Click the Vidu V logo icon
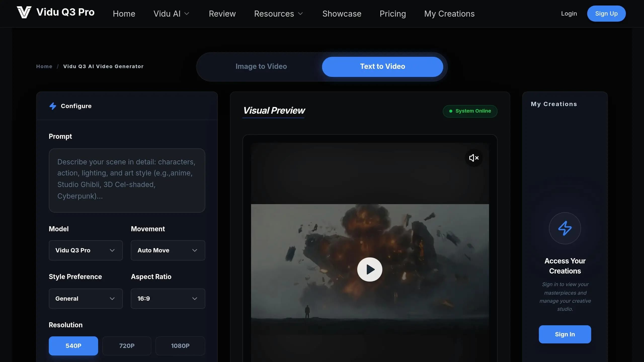The height and width of the screenshot is (362, 644). 24,12
